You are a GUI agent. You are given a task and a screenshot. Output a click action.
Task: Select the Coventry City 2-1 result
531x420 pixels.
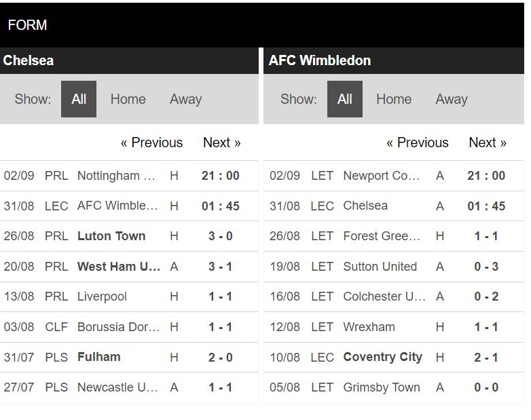pyautogui.click(x=394, y=357)
